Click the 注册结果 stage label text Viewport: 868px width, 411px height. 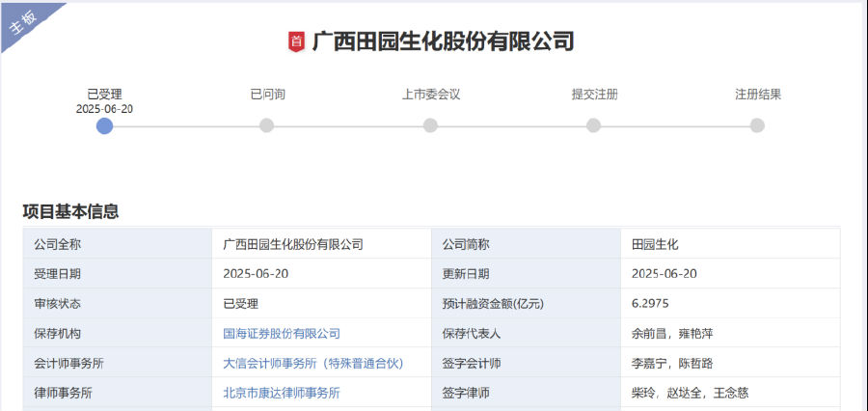click(758, 95)
